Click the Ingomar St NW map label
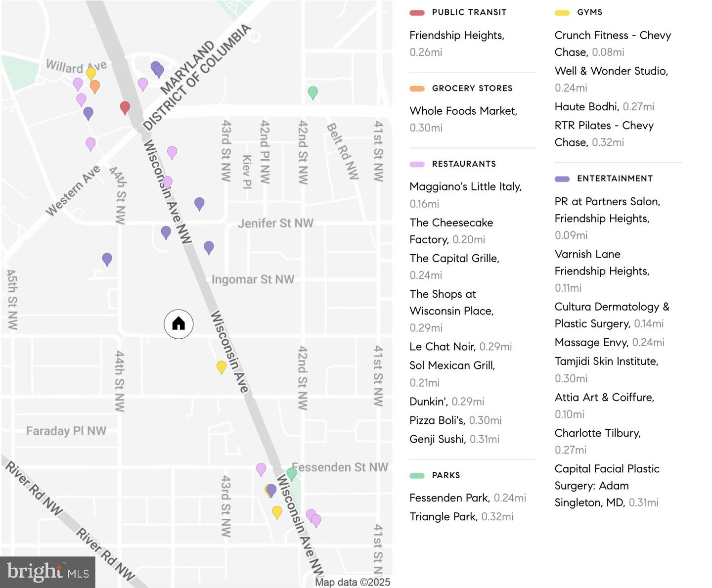 tap(253, 279)
